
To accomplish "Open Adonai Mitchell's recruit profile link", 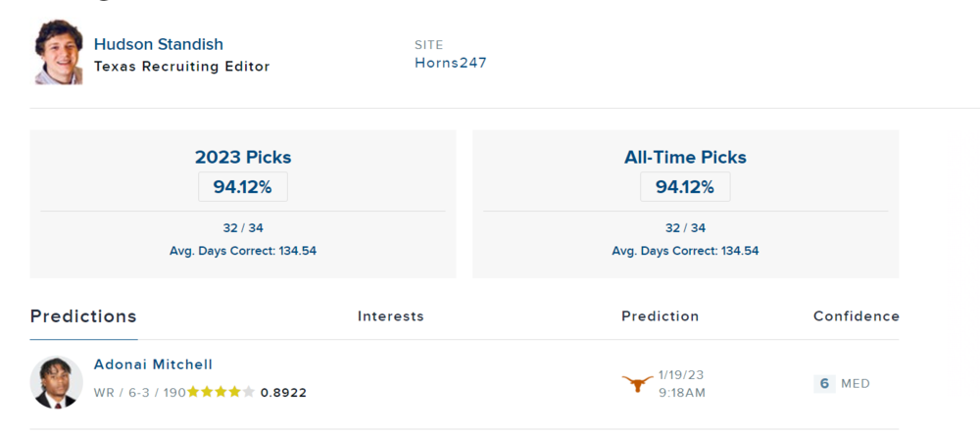I will pos(153,364).
